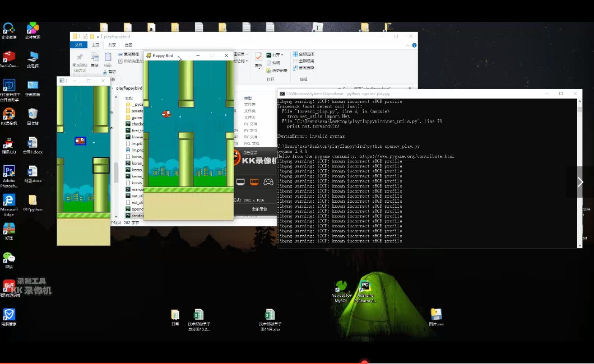This screenshot has width=594, height=364.
Task: Select the im.png file in list
Action: (x=134, y=150)
